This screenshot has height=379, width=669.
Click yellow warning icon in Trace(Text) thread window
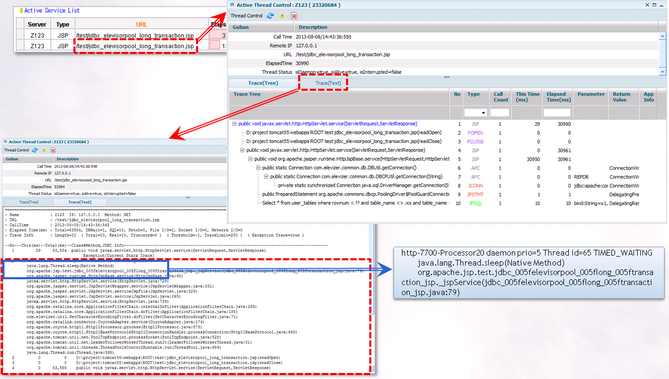coord(44,150)
